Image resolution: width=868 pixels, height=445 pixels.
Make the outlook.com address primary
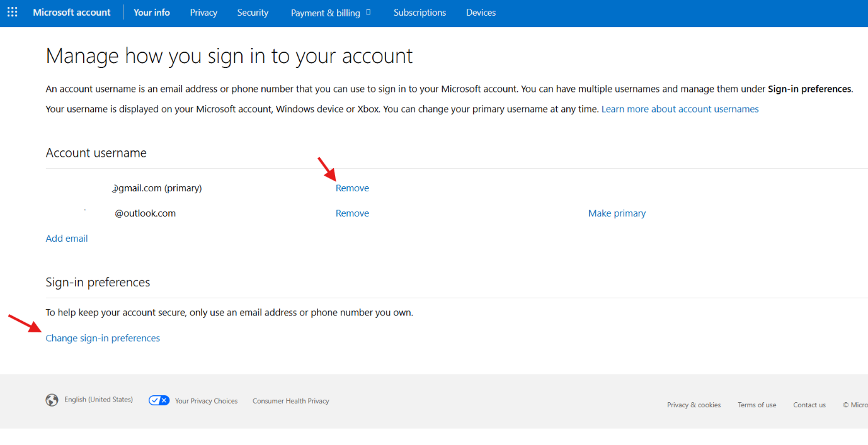pyautogui.click(x=617, y=213)
